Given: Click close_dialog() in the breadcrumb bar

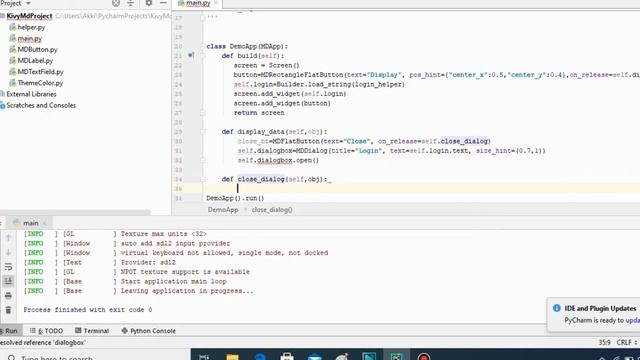Looking at the screenshot, I should (x=272, y=210).
